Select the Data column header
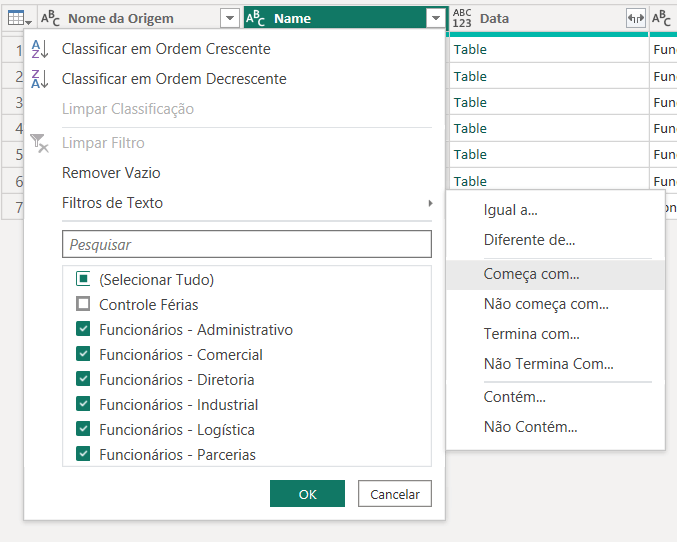677x542 pixels. 494,19
